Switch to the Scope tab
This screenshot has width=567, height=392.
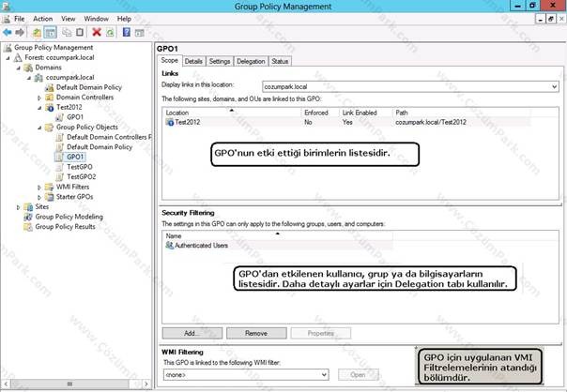(x=169, y=60)
